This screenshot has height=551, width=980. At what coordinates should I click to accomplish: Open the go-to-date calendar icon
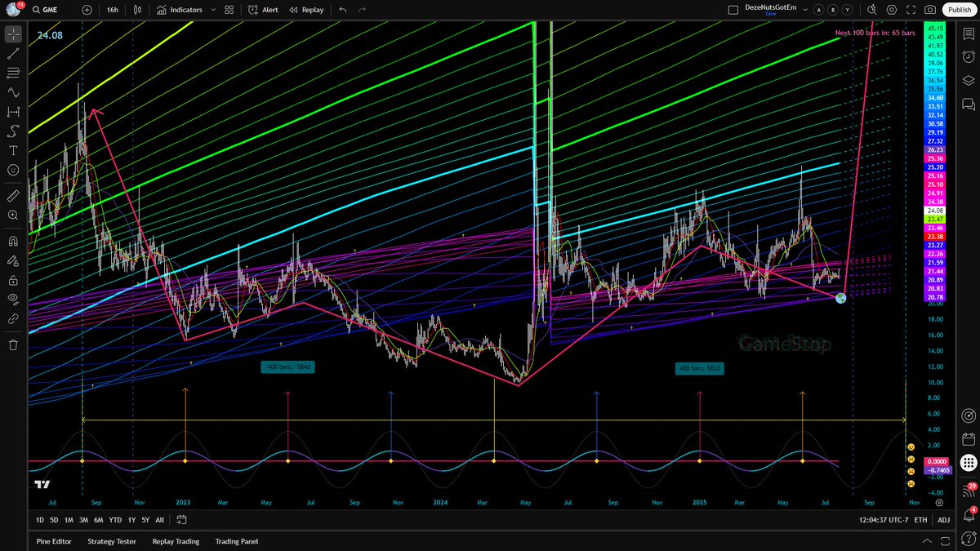(181, 520)
